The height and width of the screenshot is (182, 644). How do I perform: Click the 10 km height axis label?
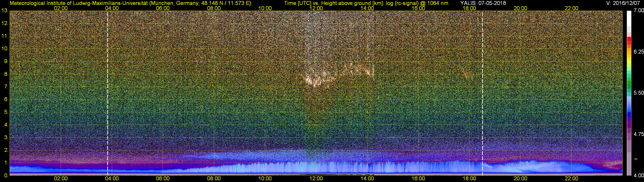tap(5, 49)
